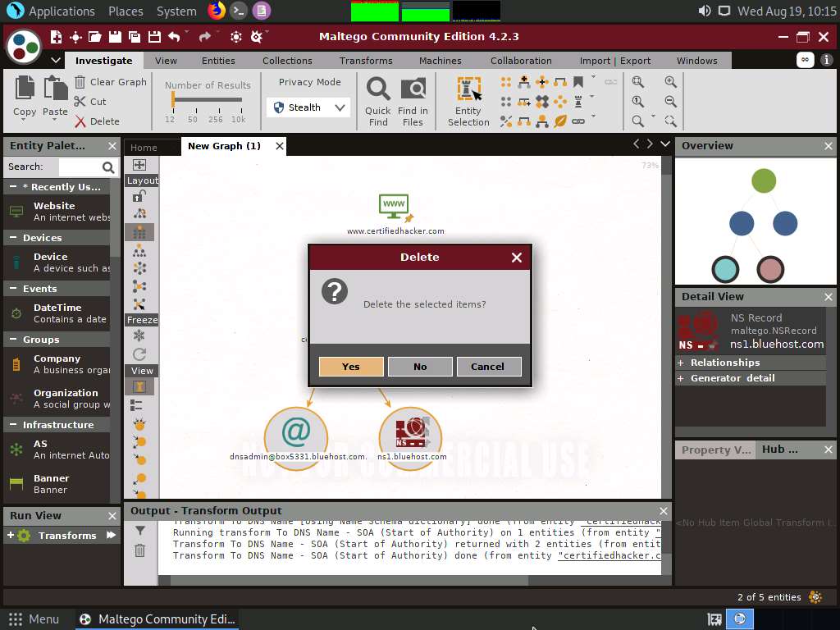Viewport: 840px width, 630px height.
Task: Click the ribbon Delete button
Action: (98, 121)
